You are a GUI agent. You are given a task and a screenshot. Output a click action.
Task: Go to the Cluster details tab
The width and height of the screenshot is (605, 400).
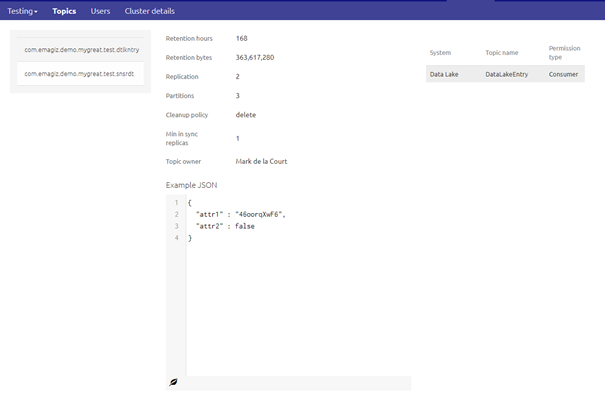tap(149, 11)
